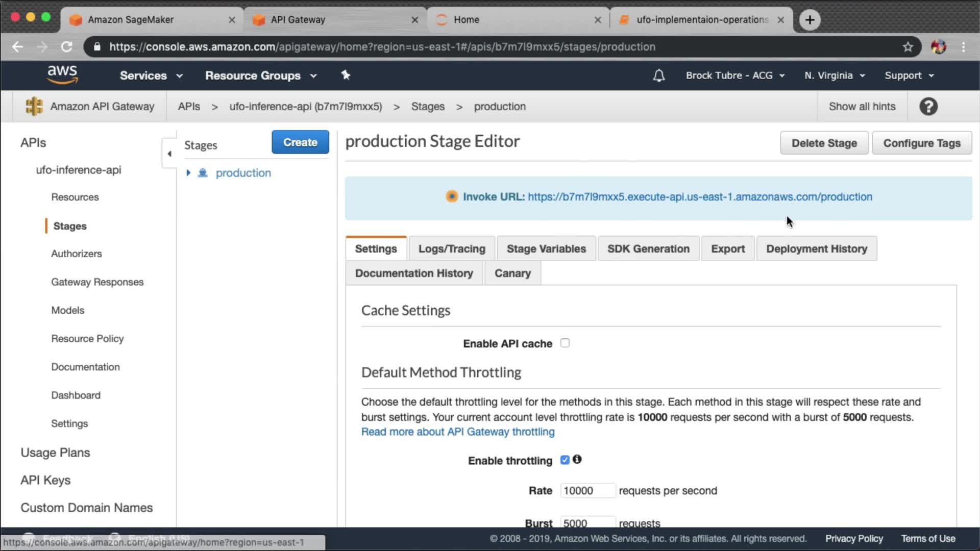Open the notifications bell icon
This screenshot has height=551, width=980.
tap(658, 76)
